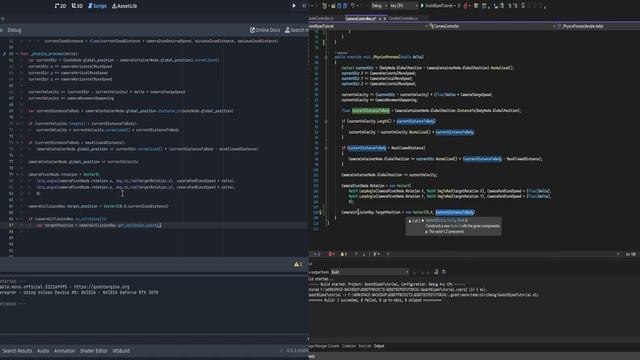The height and width of the screenshot is (360, 640).
Task: Open the AssetLib workspace in Godot
Action: (124, 6)
